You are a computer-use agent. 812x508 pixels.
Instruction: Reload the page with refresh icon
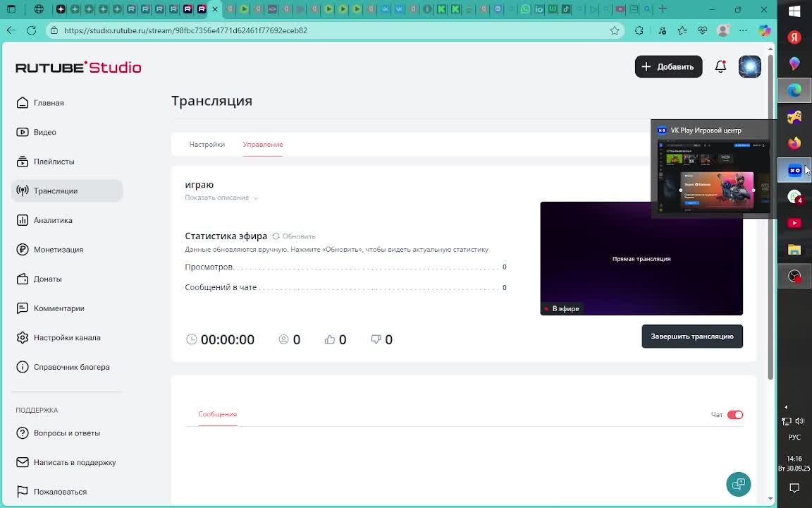pos(32,30)
